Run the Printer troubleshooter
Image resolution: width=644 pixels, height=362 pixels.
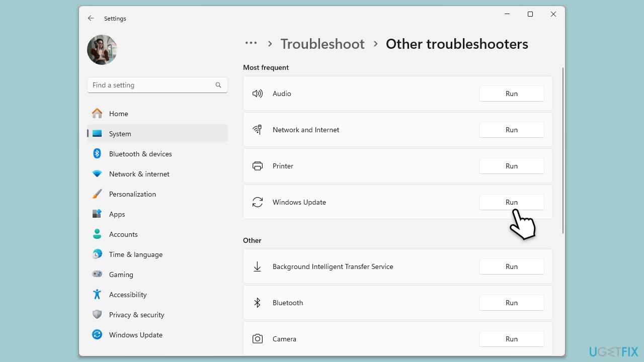pos(512,166)
